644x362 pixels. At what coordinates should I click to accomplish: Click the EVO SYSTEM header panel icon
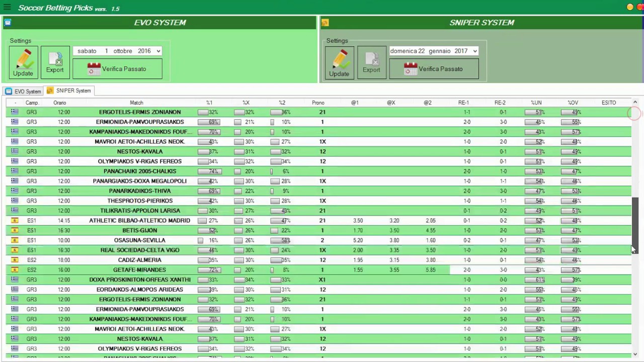coord(8,22)
